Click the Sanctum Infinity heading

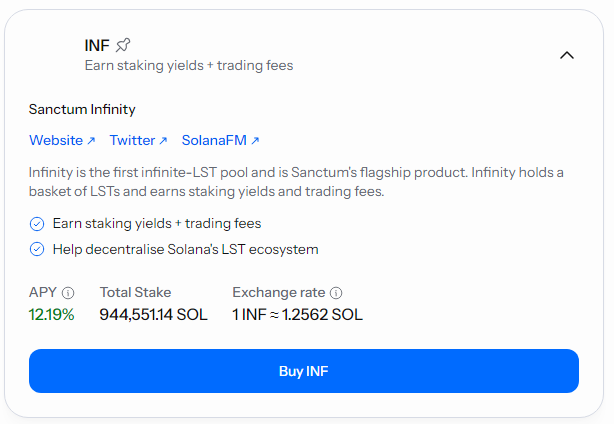point(82,109)
